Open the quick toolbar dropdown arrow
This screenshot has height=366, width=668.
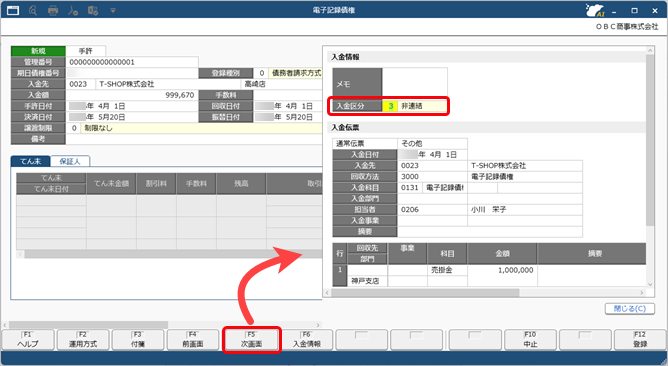pyautogui.click(x=113, y=10)
